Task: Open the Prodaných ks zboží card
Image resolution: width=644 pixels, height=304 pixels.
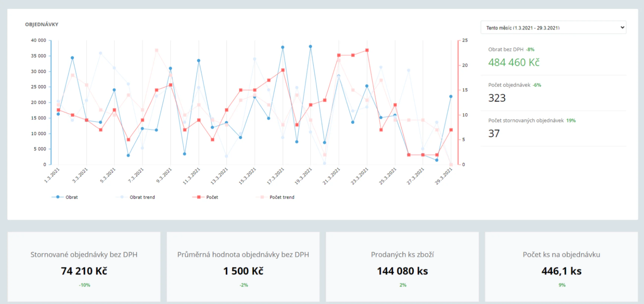Action: (402, 267)
